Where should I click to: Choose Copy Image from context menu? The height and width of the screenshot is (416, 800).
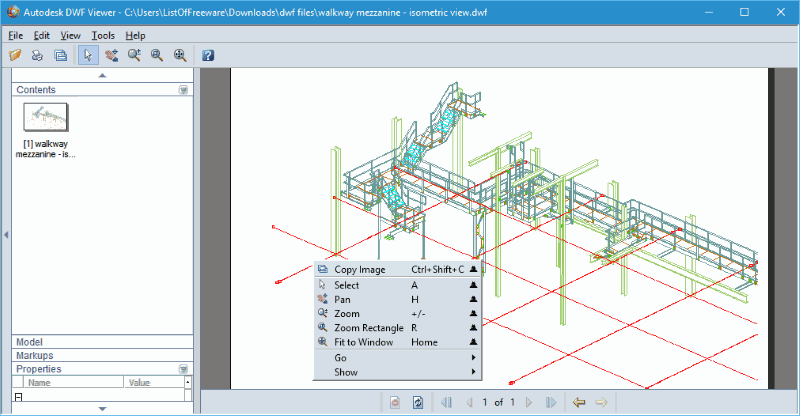(397, 269)
